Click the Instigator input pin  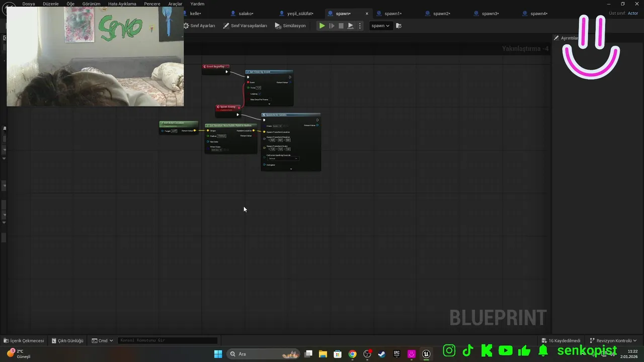[x=264, y=165]
